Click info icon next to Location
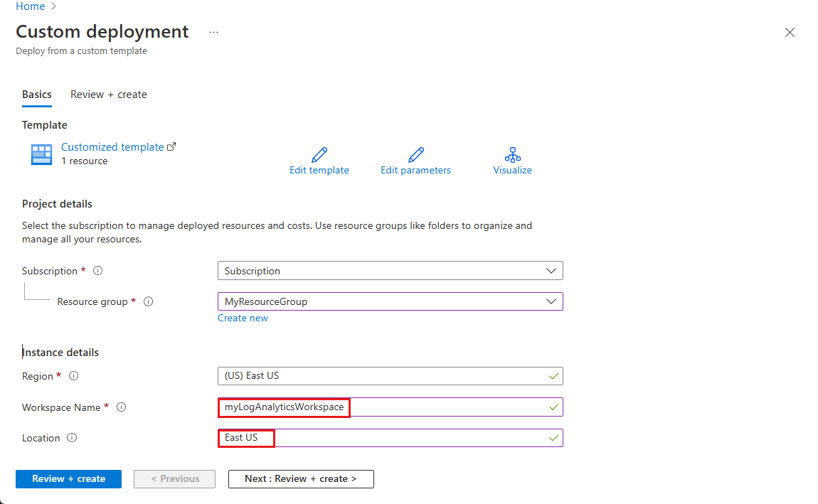This screenshot has height=504, width=818. pos(72,438)
